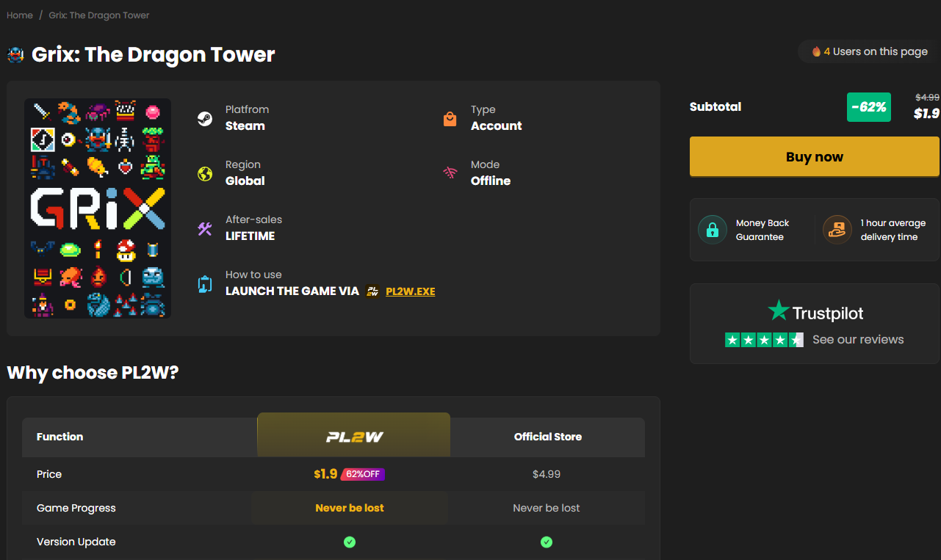
Task: Click the How to use clipboard icon
Action: pos(205,283)
